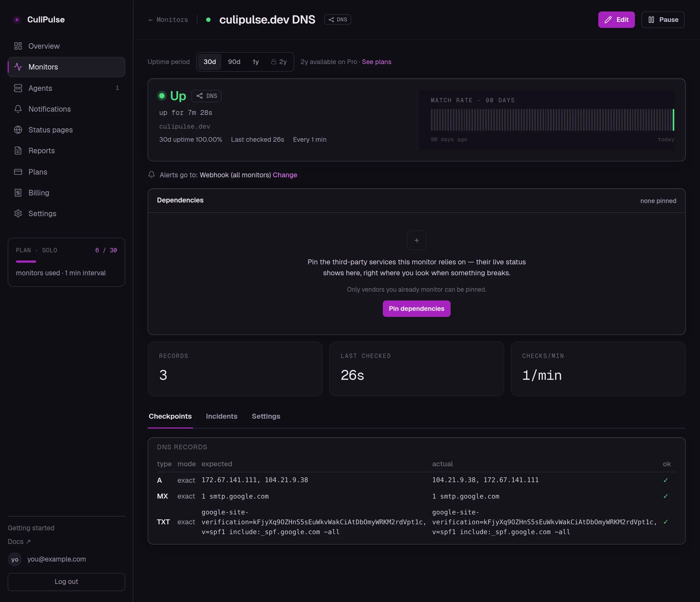Screen dimensions: 700x602
Task: Click the plus icon in Dependencies panel
Action: point(417,240)
